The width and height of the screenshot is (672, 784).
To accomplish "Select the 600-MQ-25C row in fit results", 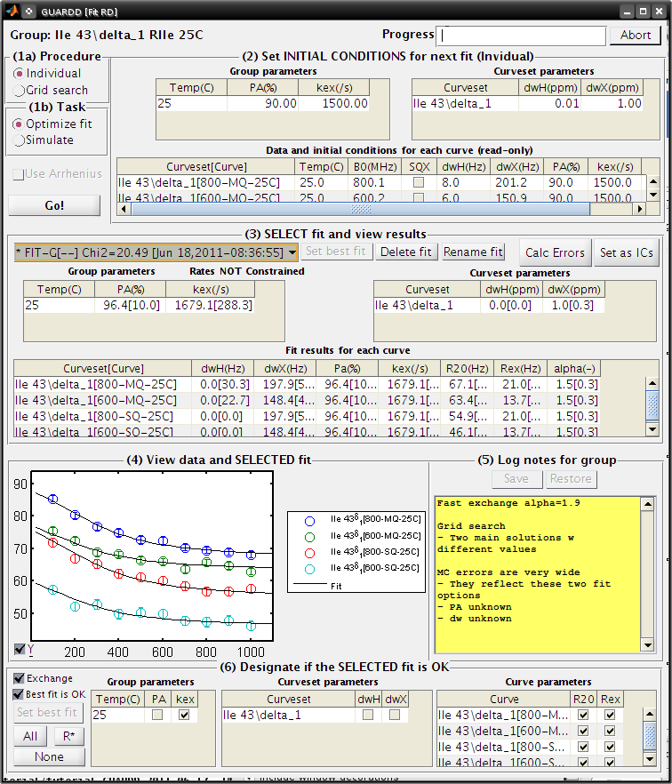I will pyautogui.click(x=307, y=401).
